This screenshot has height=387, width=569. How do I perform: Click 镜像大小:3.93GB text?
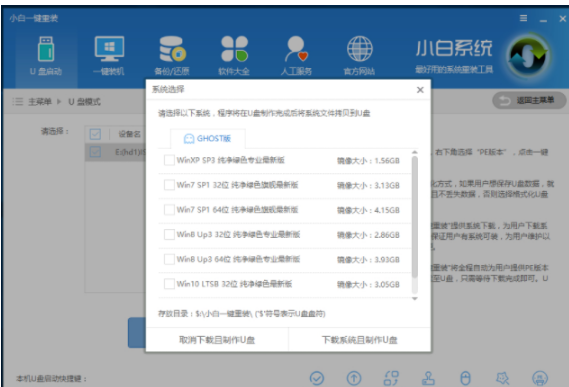point(368,260)
